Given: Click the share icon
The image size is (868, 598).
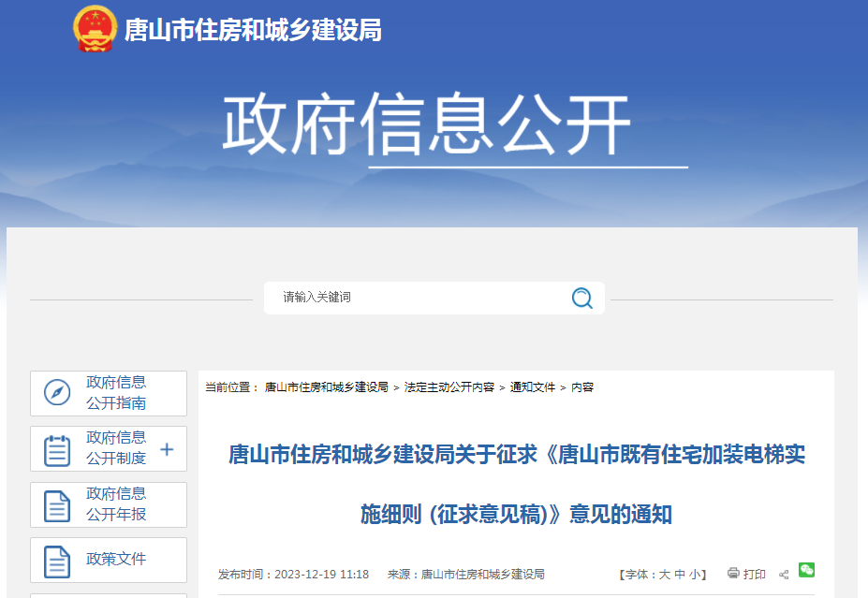Looking at the screenshot, I should click(x=784, y=575).
